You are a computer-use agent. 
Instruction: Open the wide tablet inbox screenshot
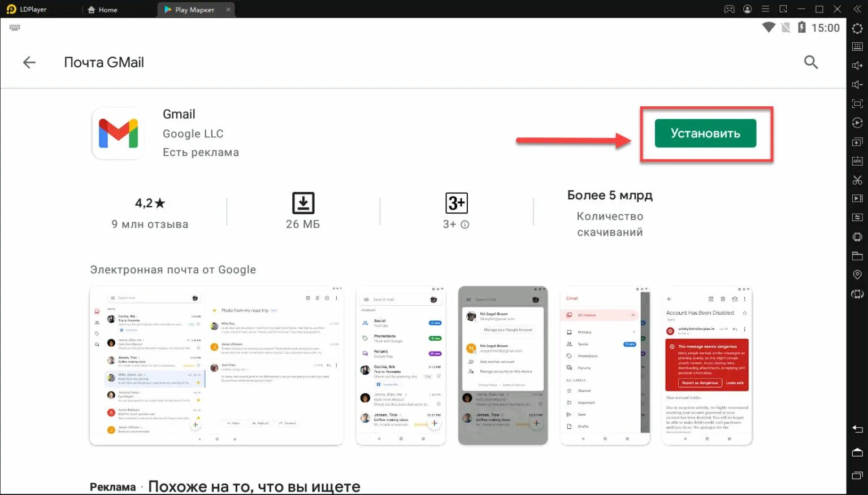pos(216,366)
